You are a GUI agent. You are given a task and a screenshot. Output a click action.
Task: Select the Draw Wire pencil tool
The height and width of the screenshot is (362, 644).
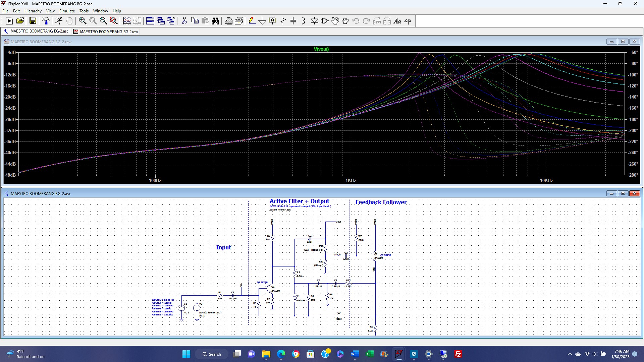[252, 21]
